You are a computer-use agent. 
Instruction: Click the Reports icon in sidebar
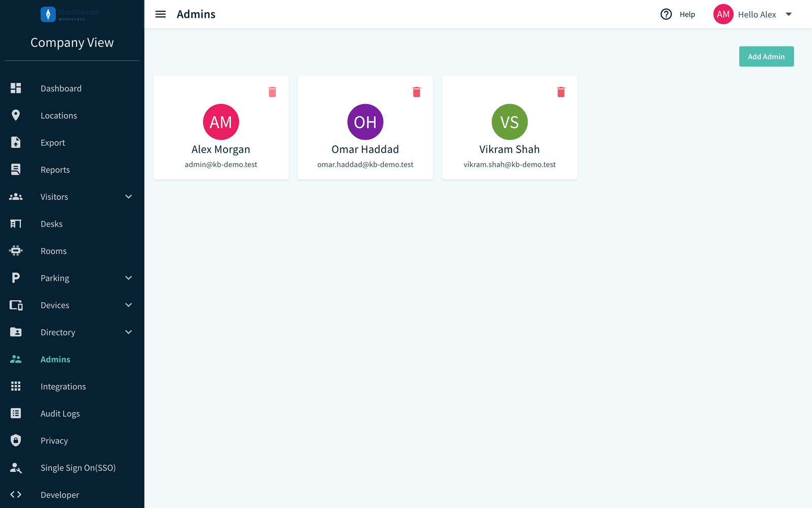(16, 170)
